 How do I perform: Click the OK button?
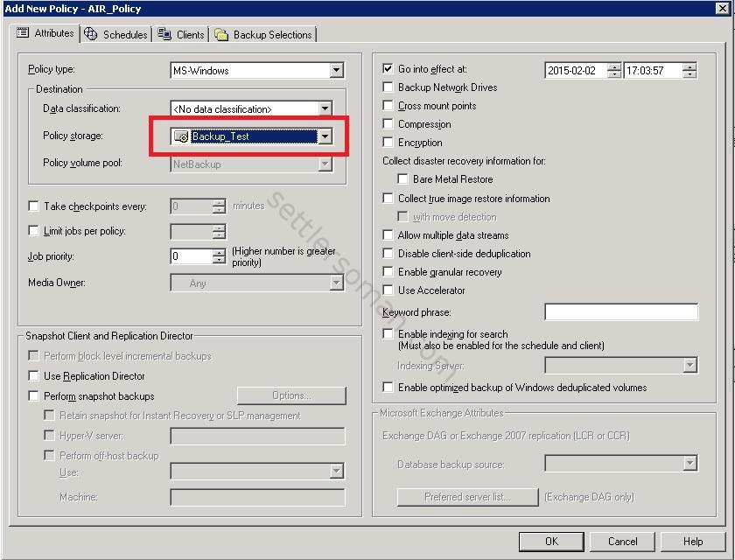click(x=551, y=541)
